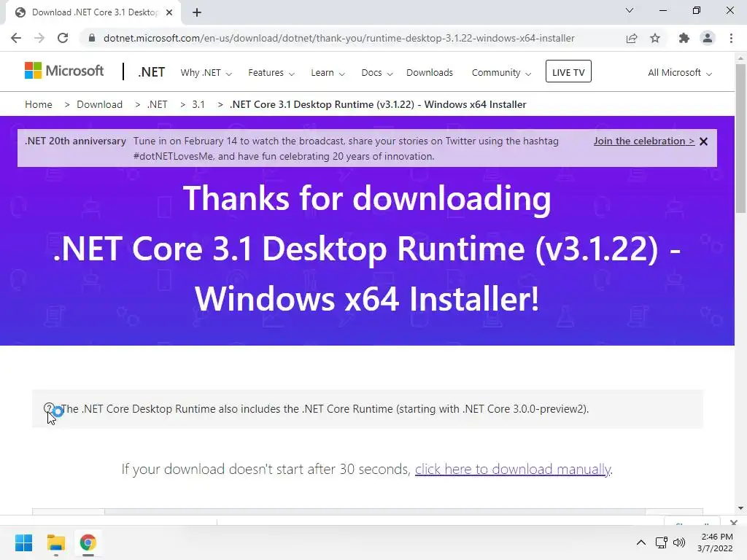This screenshot has width=747, height=560.
Task: Close the Download .NET Core tab
Action: pyautogui.click(x=169, y=12)
